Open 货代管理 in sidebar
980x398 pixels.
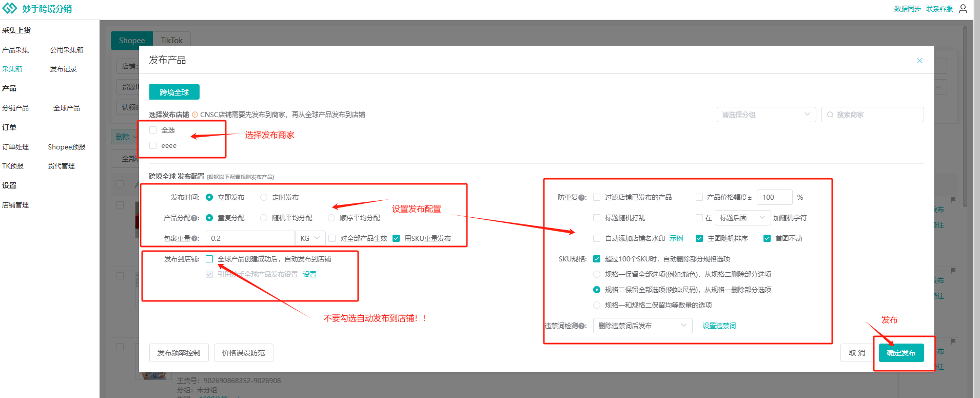coord(61,166)
